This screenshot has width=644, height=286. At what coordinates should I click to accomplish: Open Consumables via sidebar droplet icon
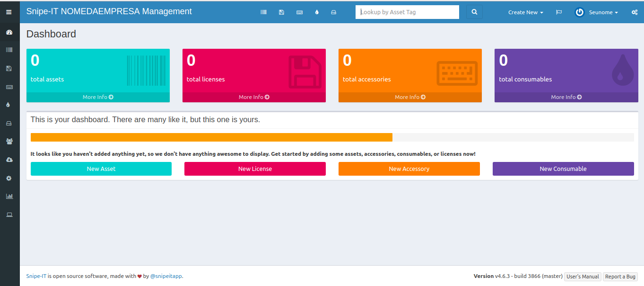click(x=9, y=105)
